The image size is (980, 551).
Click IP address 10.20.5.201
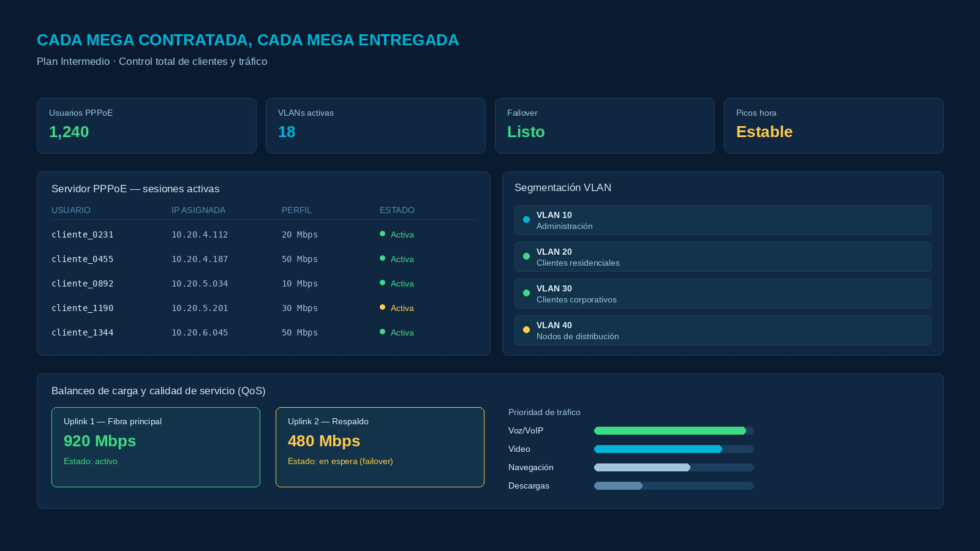tap(200, 308)
